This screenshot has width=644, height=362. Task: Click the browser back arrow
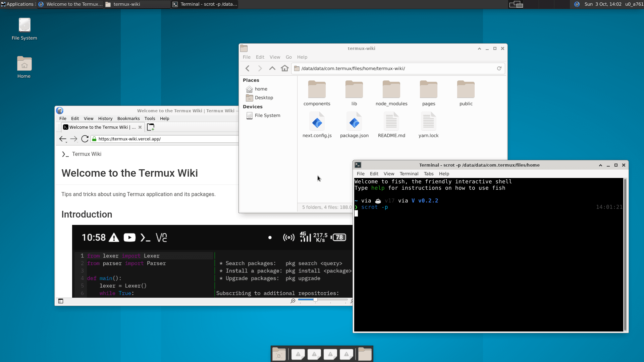[x=63, y=139]
